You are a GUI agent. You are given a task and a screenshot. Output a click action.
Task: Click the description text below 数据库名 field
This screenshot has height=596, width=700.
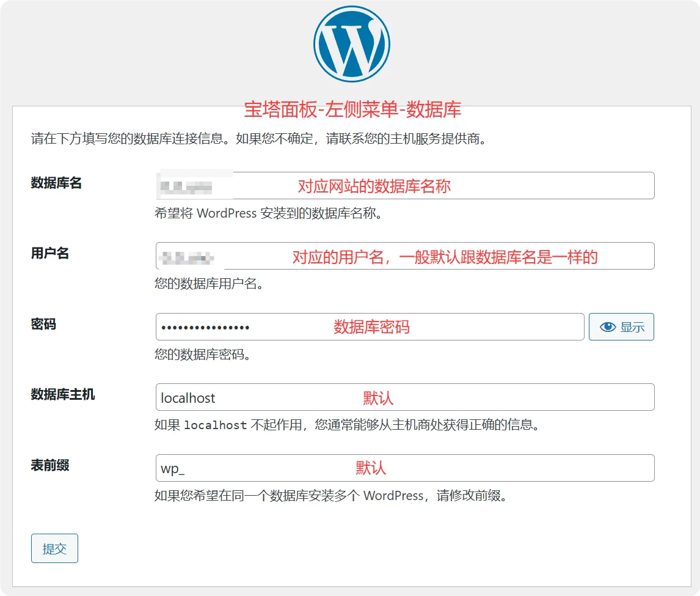269,215
